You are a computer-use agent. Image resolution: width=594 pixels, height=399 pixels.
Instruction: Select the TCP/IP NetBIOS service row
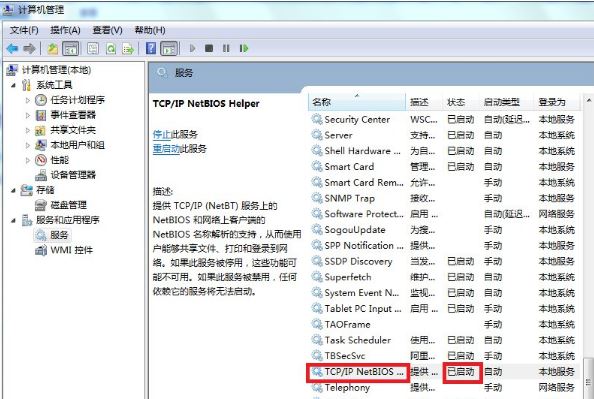[443, 372]
